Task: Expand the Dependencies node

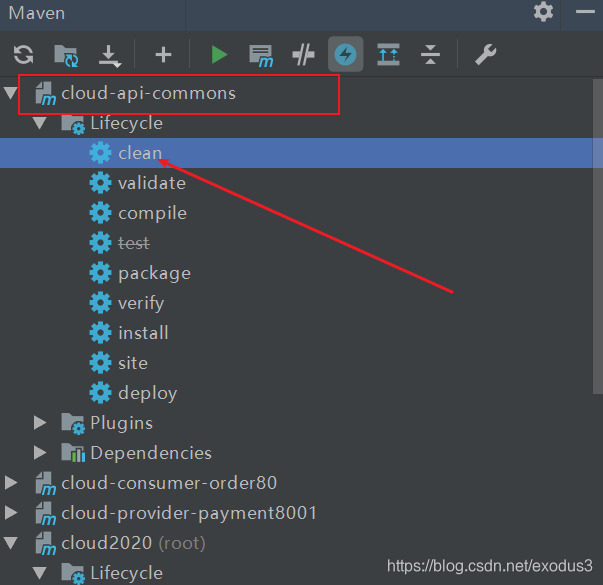Action: point(40,452)
